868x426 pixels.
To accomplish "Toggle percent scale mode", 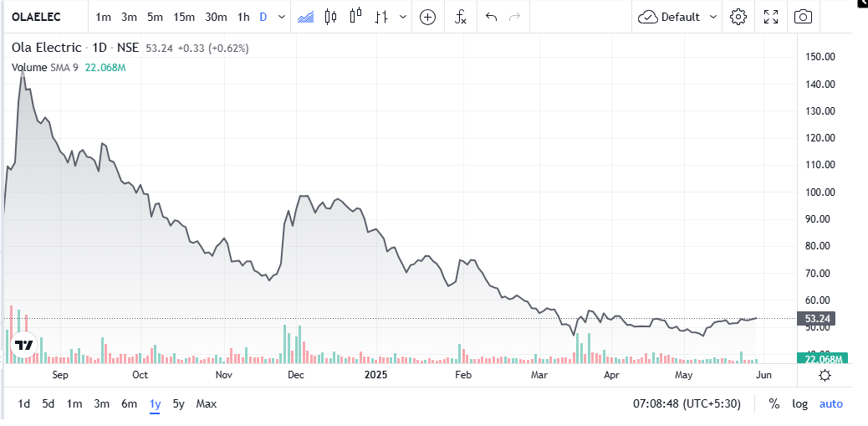I will point(774,404).
